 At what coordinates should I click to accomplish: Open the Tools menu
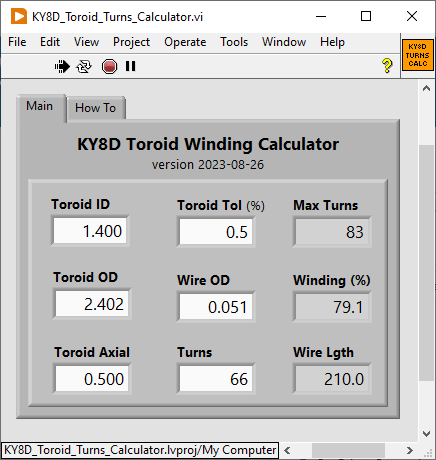pyautogui.click(x=234, y=42)
